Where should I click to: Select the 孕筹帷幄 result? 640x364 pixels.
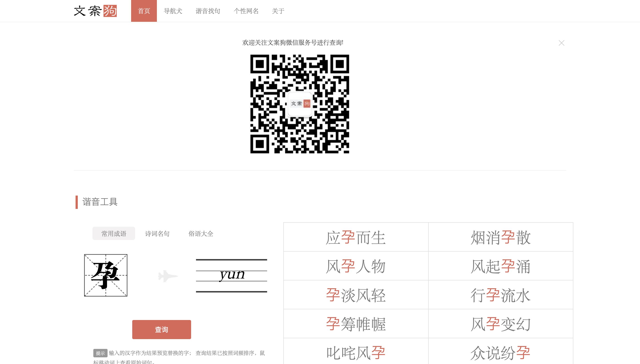pyautogui.click(x=356, y=324)
